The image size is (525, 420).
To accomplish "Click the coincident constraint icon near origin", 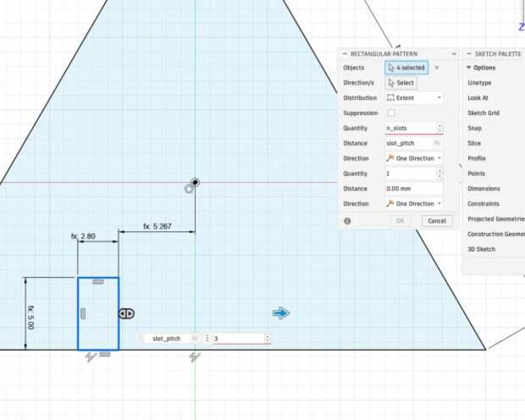I will pos(189,189).
